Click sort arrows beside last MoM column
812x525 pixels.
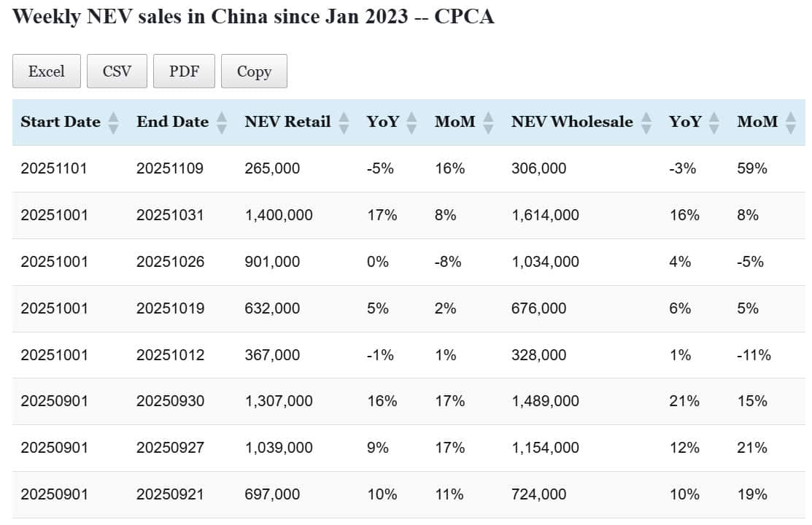click(791, 122)
